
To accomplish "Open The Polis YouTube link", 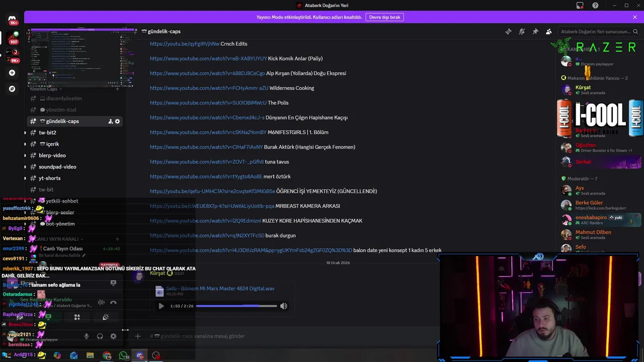I will 208,103.
